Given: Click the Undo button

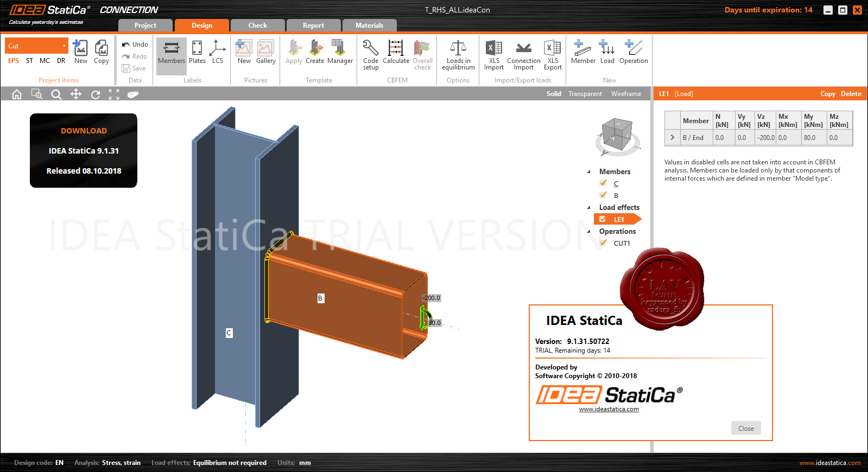Looking at the screenshot, I should (x=135, y=44).
